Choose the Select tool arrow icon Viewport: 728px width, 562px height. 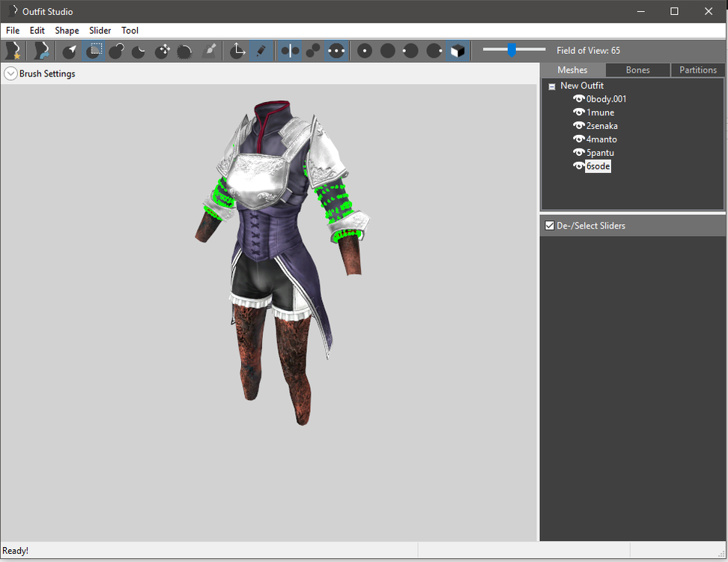click(x=70, y=51)
